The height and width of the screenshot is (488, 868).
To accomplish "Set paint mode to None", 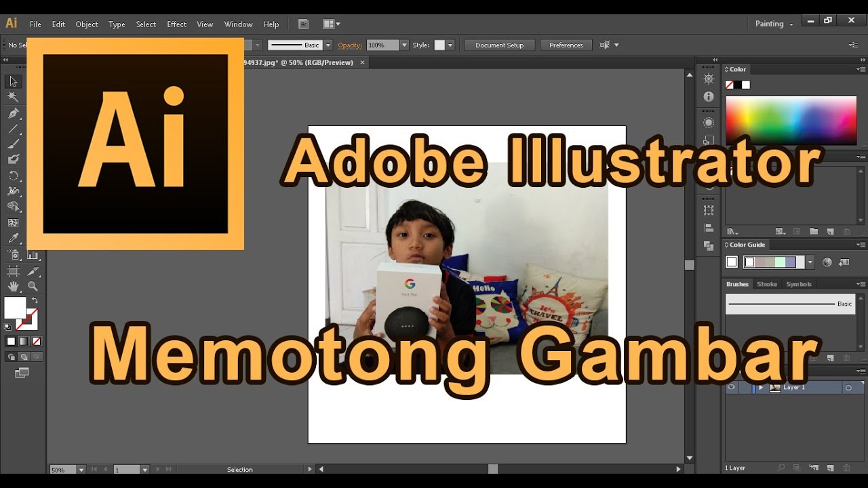I will [37, 341].
